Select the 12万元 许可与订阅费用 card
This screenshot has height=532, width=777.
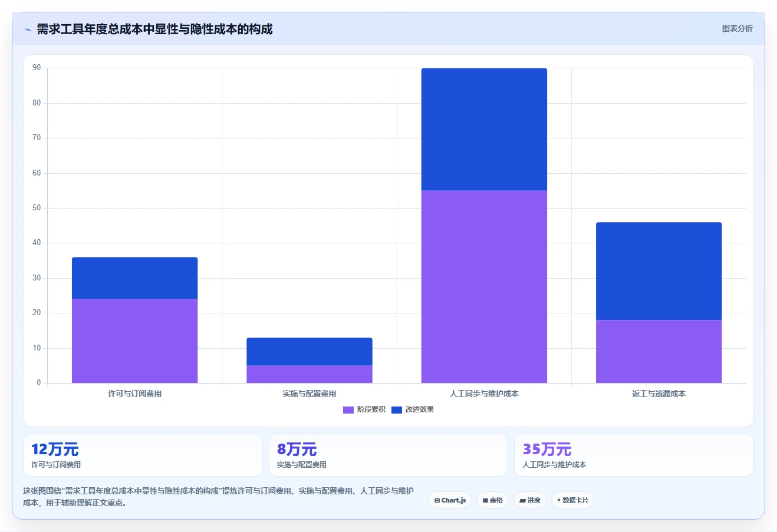pyautogui.click(x=143, y=455)
